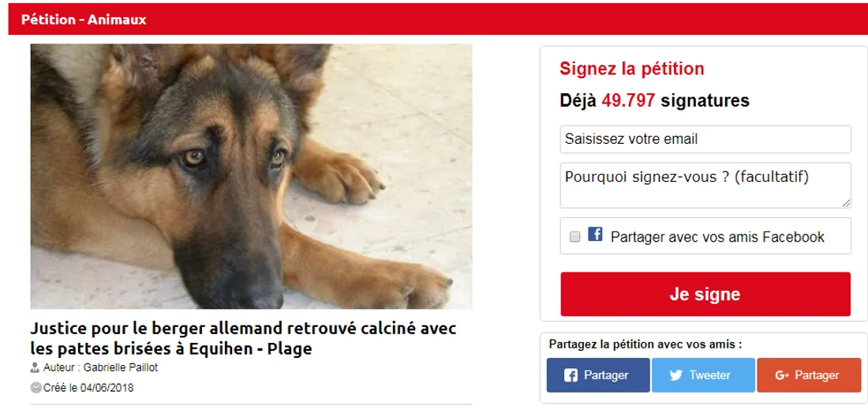Click the 'Partager avec vos amis Facebook' label
This screenshot has height=410, width=868.
pyautogui.click(x=717, y=237)
